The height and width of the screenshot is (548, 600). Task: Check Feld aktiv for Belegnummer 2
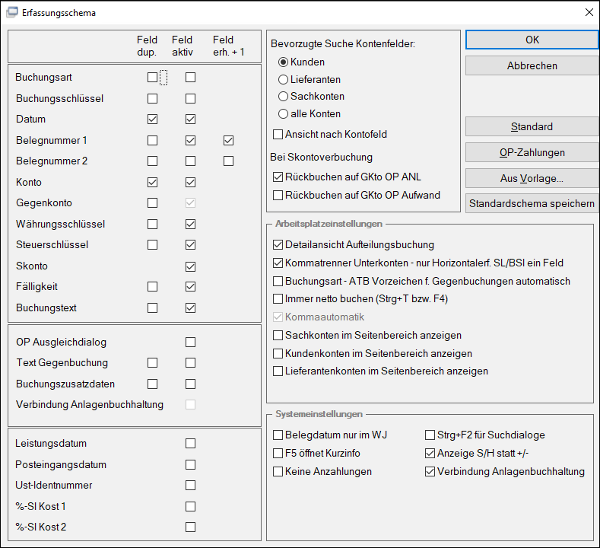pyautogui.click(x=191, y=161)
